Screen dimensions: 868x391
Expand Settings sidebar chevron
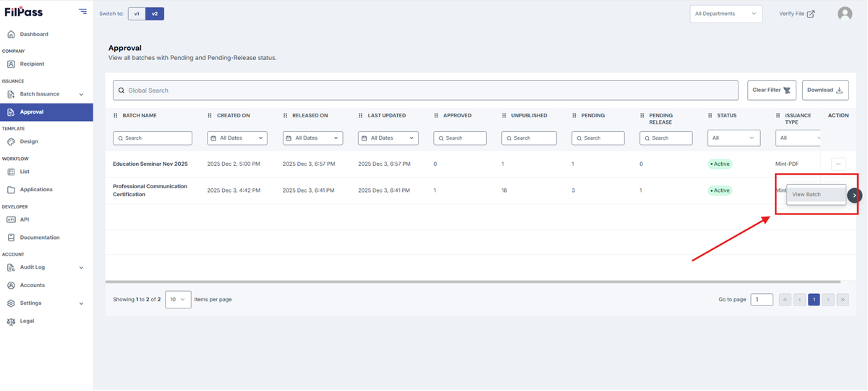pos(81,303)
